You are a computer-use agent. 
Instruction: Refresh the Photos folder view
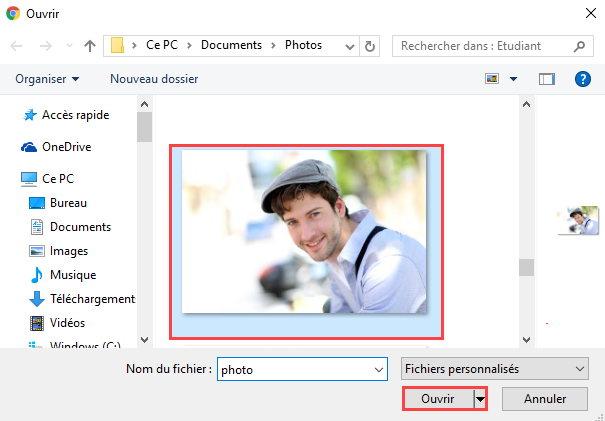[370, 46]
